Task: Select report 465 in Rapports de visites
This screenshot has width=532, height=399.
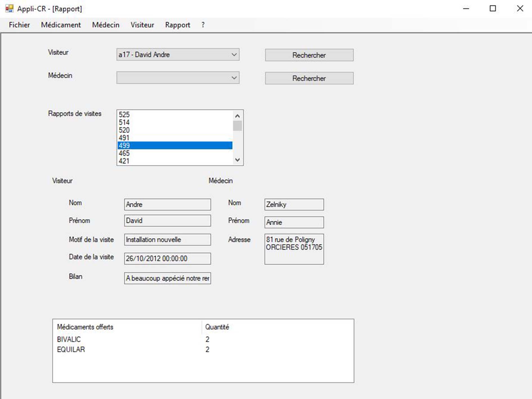Action: 175,153
